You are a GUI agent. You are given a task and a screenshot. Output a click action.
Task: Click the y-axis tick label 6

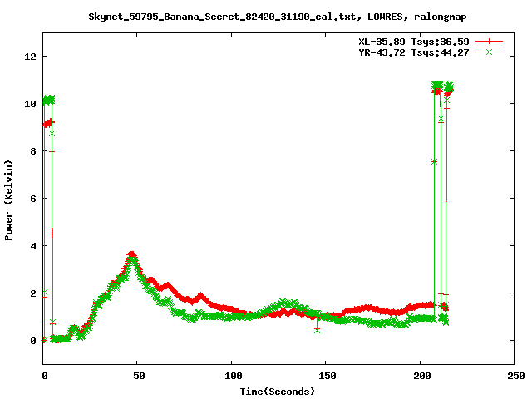point(33,199)
